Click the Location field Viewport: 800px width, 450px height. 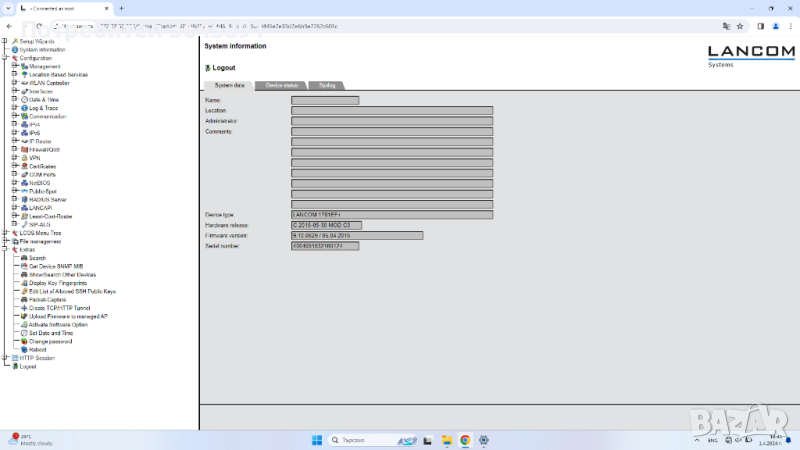click(x=392, y=111)
